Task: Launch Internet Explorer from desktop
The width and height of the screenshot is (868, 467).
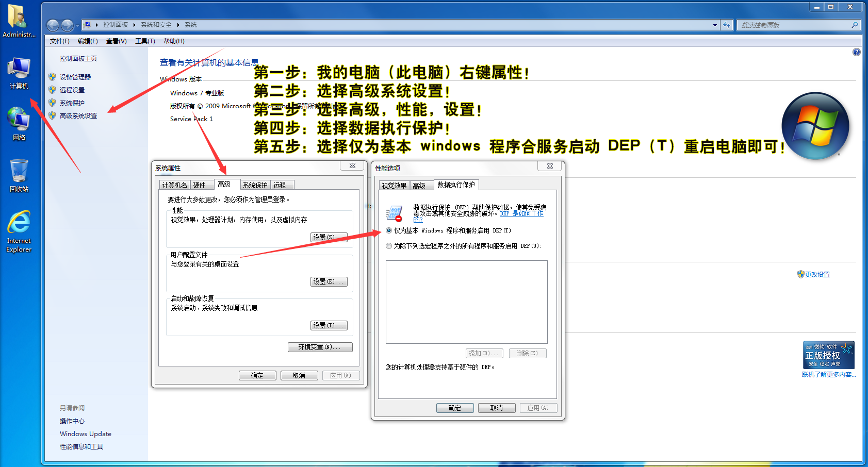Action: tap(19, 231)
